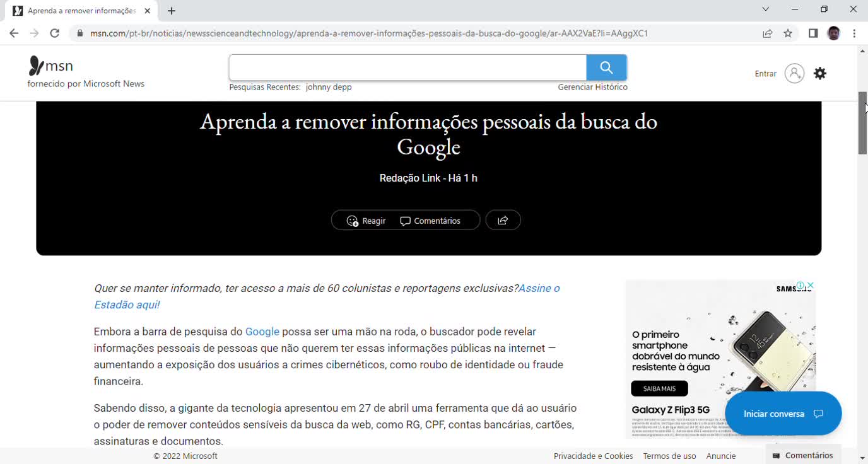Focus the MSN search input box
The height and width of the screenshot is (464, 868).
point(408,67)
